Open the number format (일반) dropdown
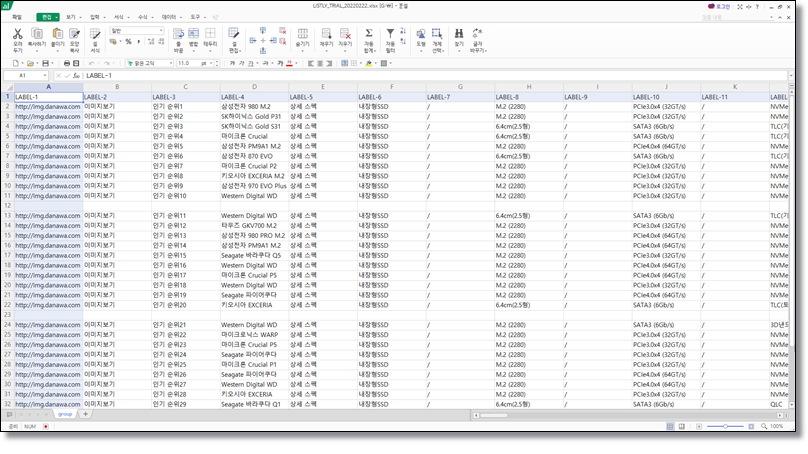 [x=137, y=31]
